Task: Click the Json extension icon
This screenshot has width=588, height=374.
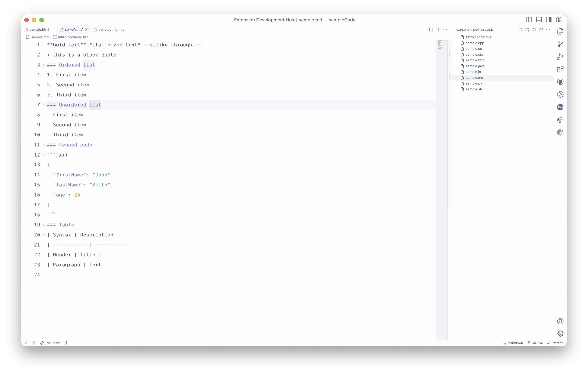Action: click(x=560, y=107)
